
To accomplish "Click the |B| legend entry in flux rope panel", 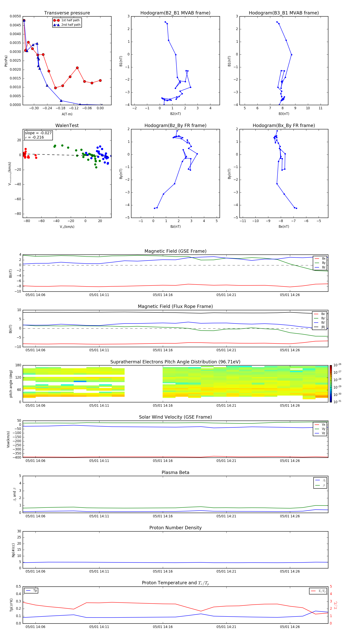I will coord(320,327).
